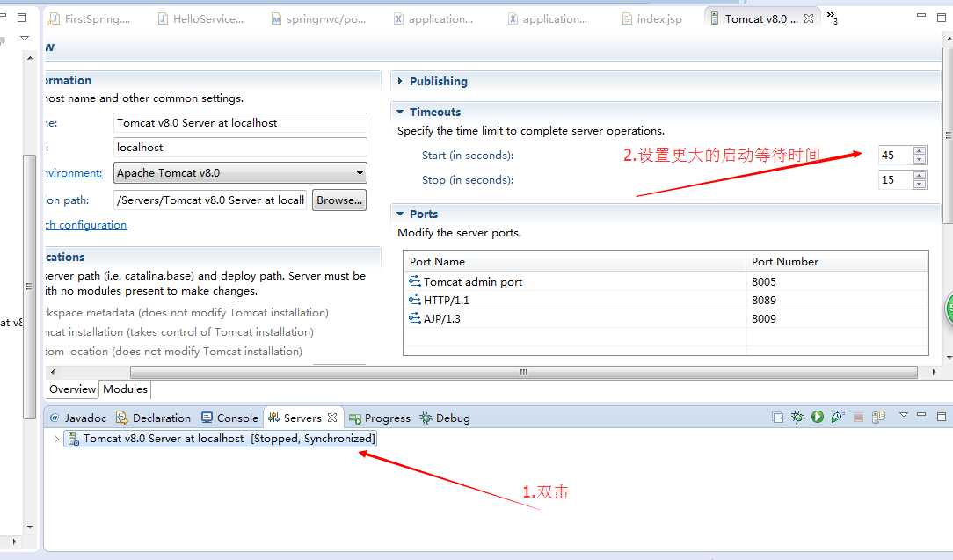Open the springmvc/po editor tab
Screen dimensions: 953x560
point(318,18)
